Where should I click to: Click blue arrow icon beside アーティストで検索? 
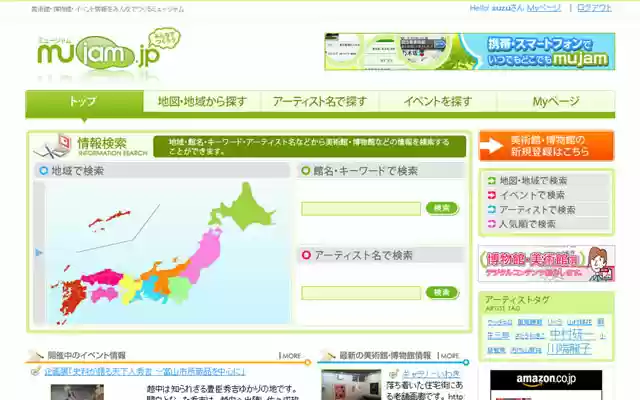coord(492,210)
